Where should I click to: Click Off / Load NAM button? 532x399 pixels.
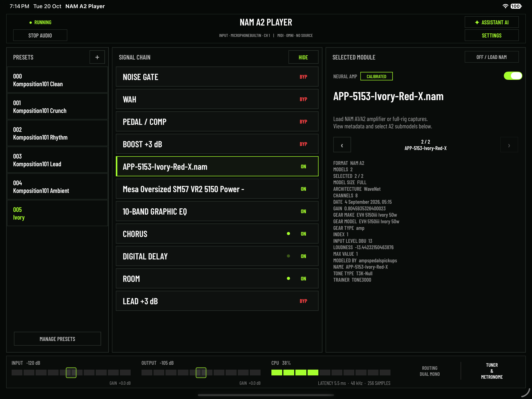click(x=492, y=57)
